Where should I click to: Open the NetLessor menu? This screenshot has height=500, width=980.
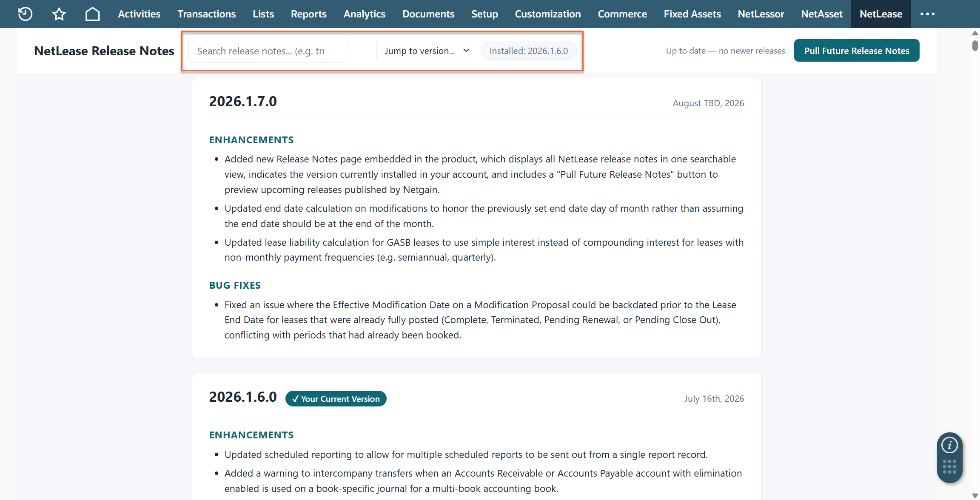click(x=761, y=14)
